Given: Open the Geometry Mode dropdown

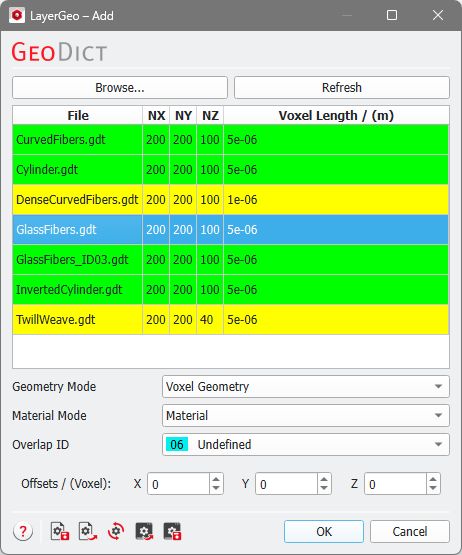Looking at the screenshot, I should pos(306,387).
